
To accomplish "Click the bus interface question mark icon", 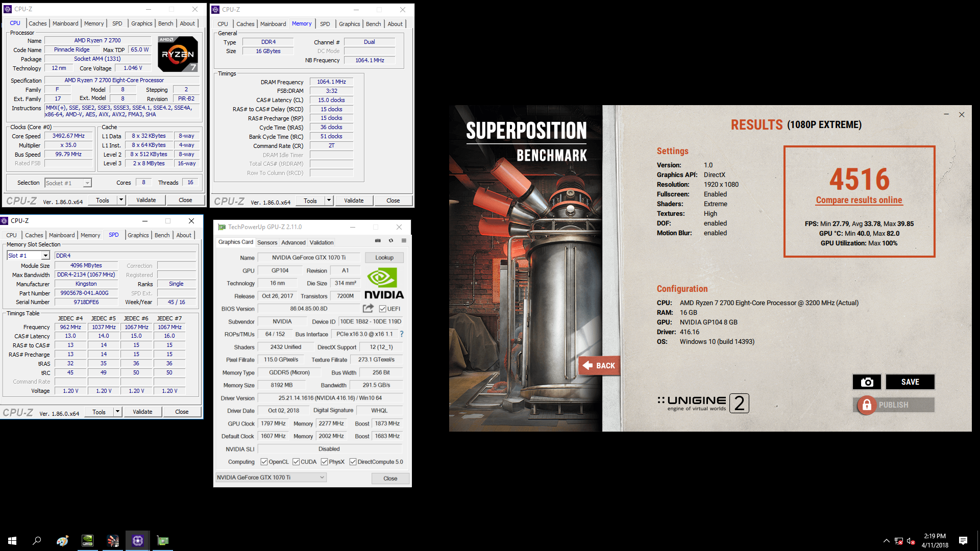I will [x=402, y=334].
